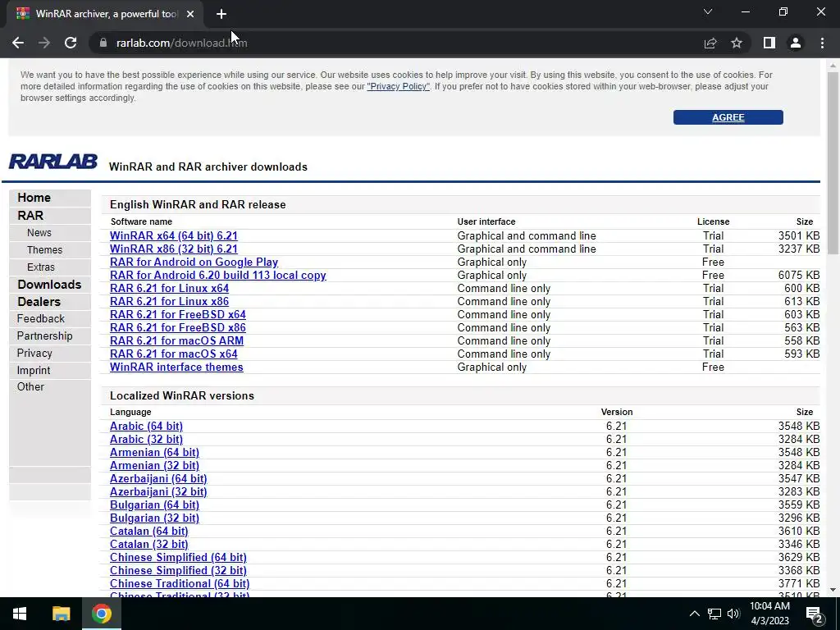Open the Privacy Policy link

[398, 86]
